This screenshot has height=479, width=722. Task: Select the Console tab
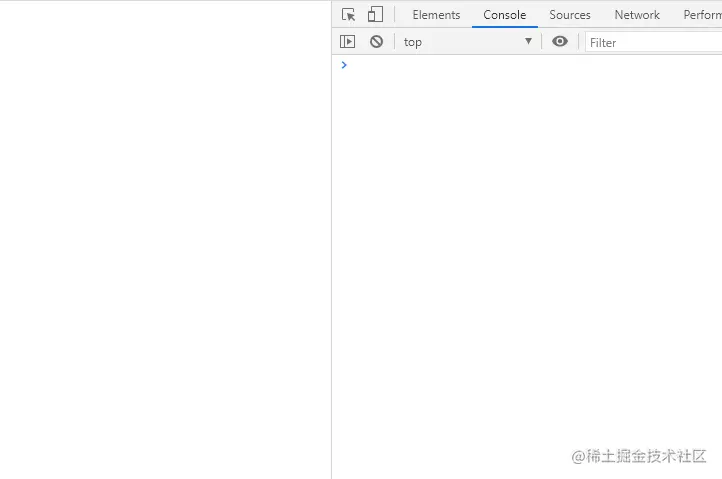[x=505, y=15]
